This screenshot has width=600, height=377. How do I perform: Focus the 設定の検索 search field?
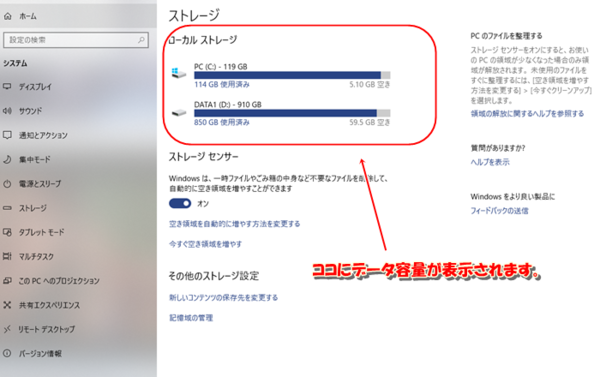coord(76,40)
